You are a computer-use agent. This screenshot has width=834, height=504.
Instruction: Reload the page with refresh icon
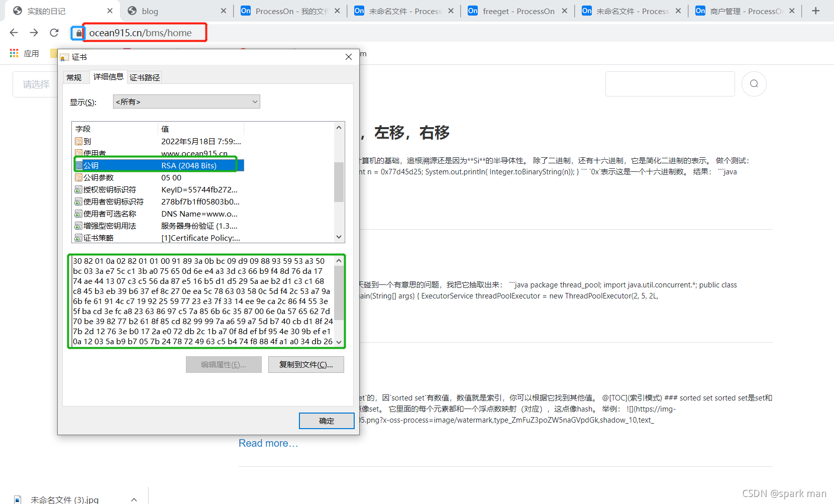coord(54,33)
